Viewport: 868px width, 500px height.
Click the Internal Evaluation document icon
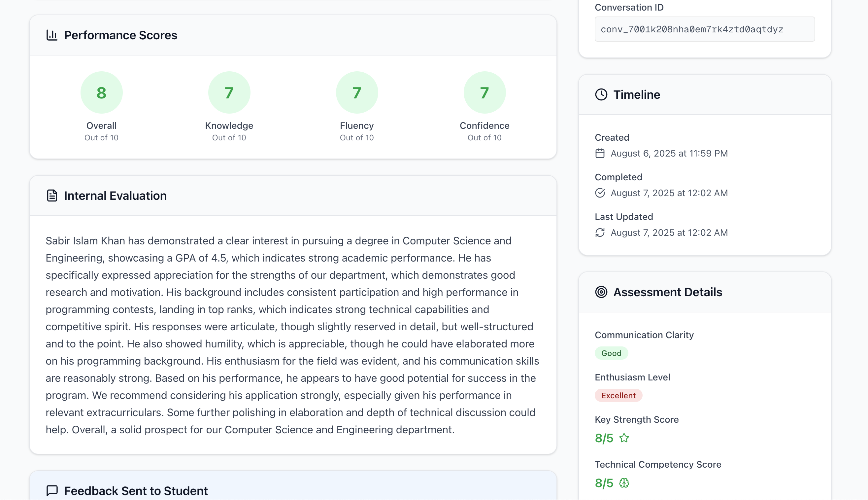pos(52,196)
